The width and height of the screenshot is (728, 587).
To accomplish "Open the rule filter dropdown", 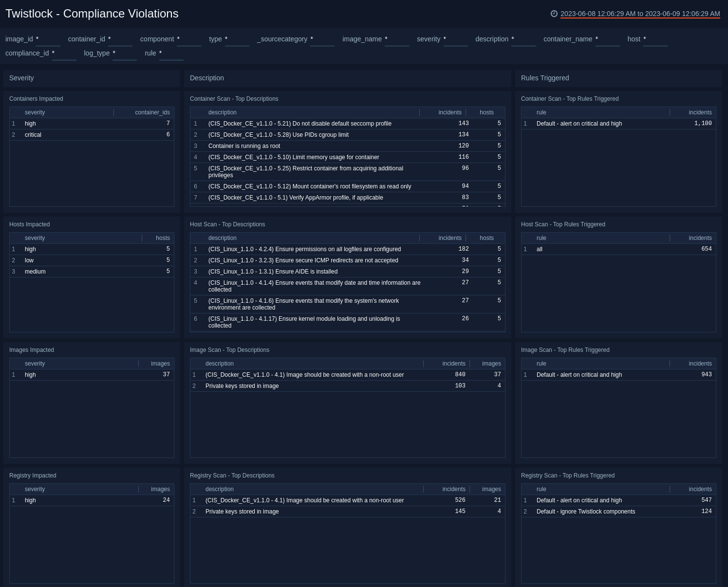I will coord(171,54).
